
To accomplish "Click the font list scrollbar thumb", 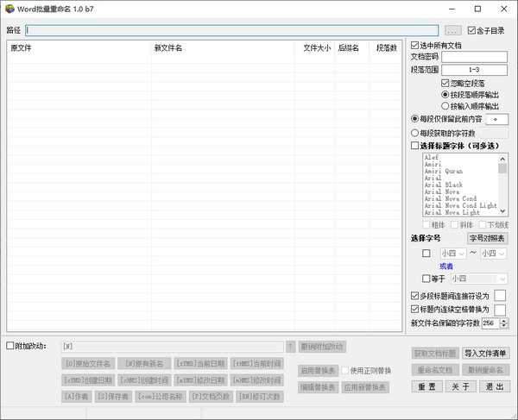I will [x=502, y=168].
